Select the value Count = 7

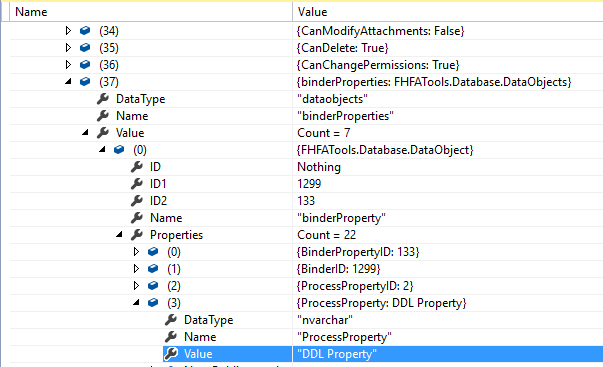point(323,133)
